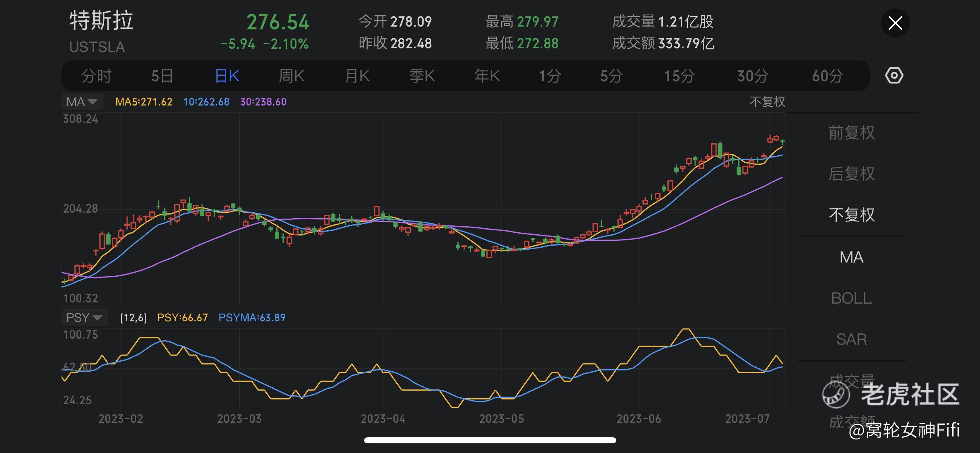
Task: Click MA5:271.62 moving average value
Action: pyautogui.click(x=144, y=101)
